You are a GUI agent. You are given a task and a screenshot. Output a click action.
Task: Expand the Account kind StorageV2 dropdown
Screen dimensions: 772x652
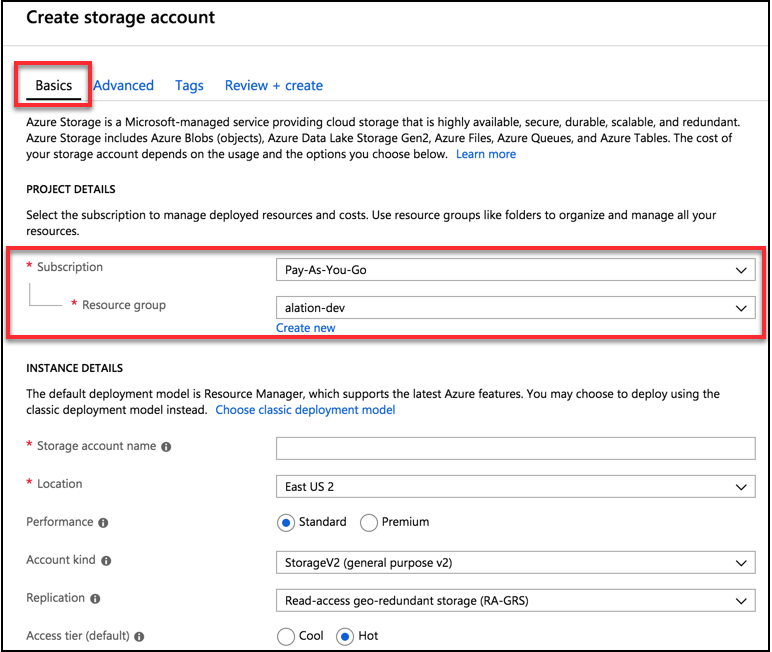pos(515,562)
